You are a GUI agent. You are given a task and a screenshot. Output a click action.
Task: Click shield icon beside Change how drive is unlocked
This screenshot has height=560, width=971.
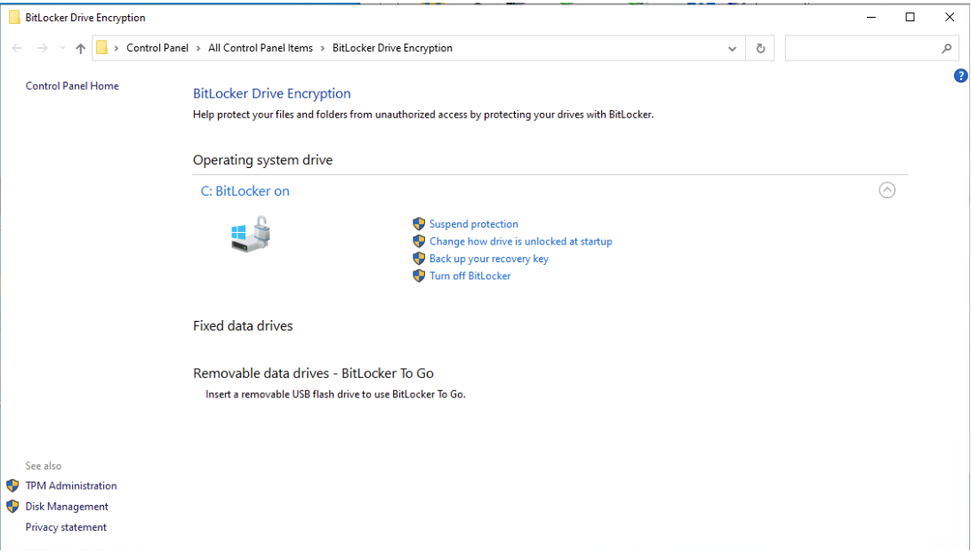[x=419, y=241]
